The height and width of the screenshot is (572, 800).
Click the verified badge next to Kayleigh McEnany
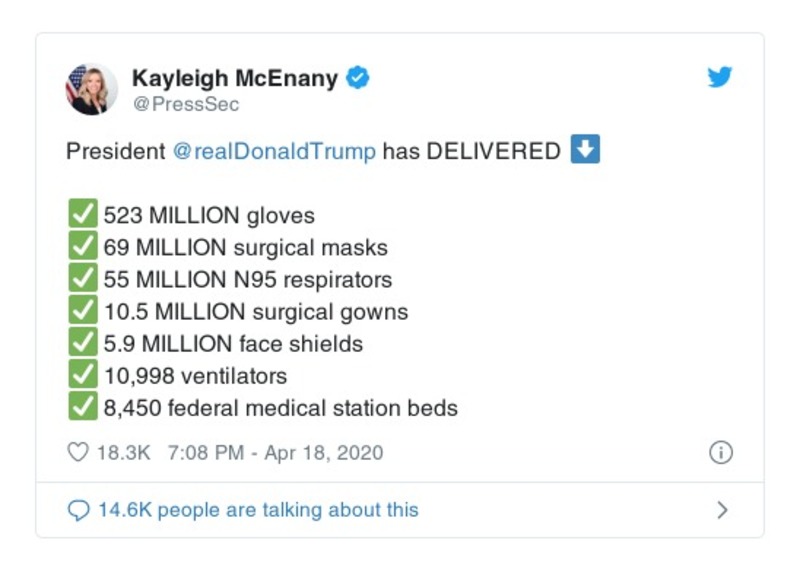pos(358,78)
